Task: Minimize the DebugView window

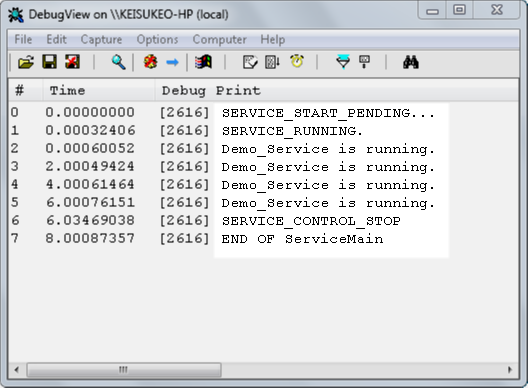Action: coord(432,10)
